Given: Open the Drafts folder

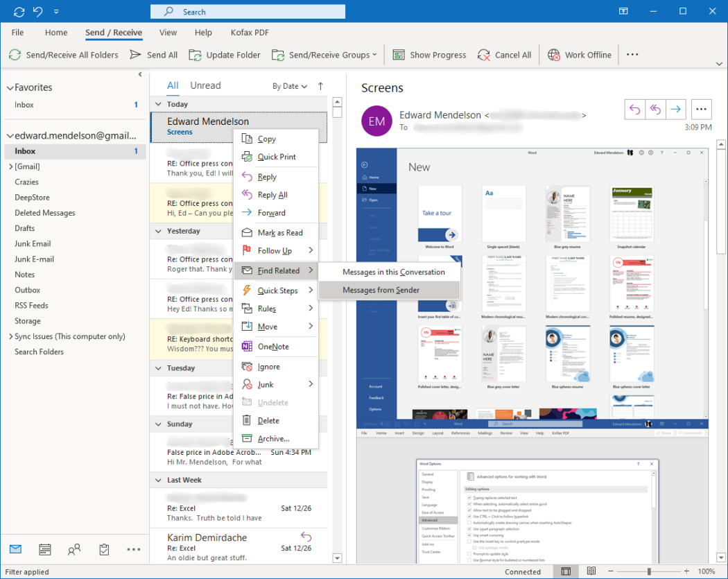Looking at the screenshot, I should [x=24, y=228].
